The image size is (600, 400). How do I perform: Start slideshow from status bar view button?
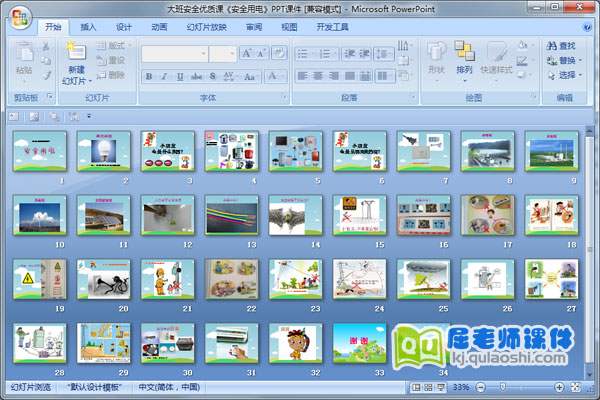point(441,387)
